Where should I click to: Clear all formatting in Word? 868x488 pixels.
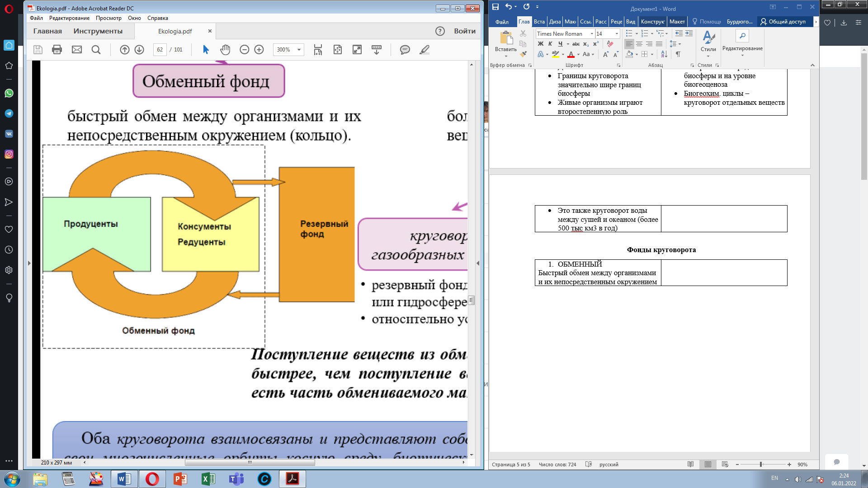point(610,44)
